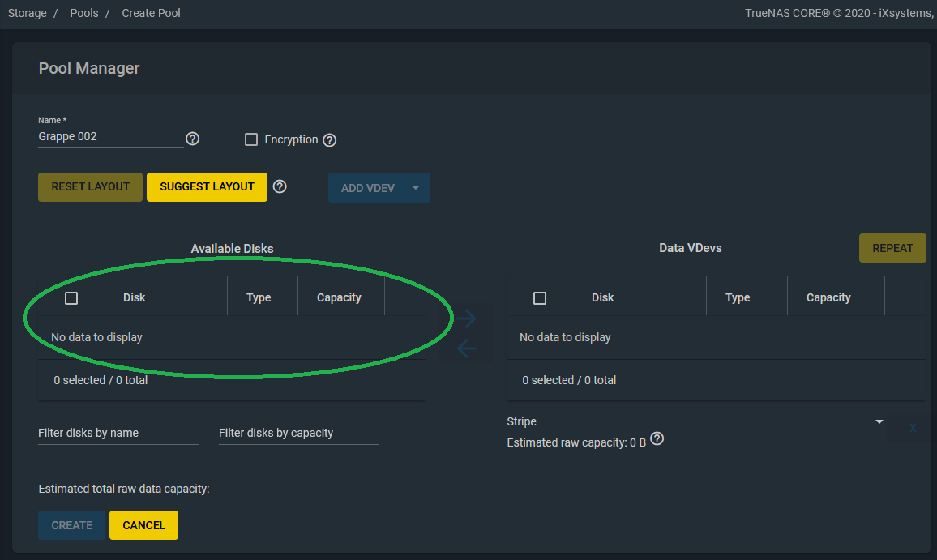Screen dimensions: 937x560
Task: Open help icon beside Encryption
Action: [x=329, y=140]
